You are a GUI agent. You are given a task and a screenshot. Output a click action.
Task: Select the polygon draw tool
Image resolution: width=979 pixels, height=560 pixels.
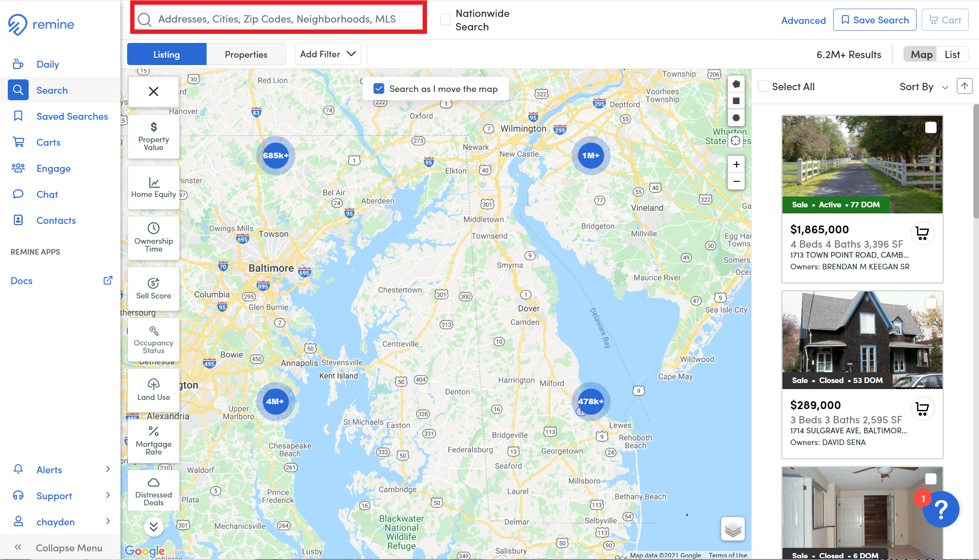pos(736,84)
